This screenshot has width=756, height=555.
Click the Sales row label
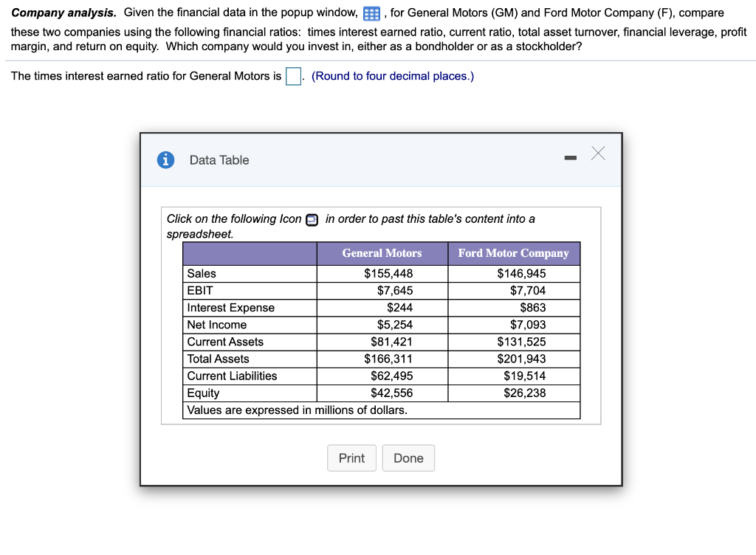coord(202,274)
